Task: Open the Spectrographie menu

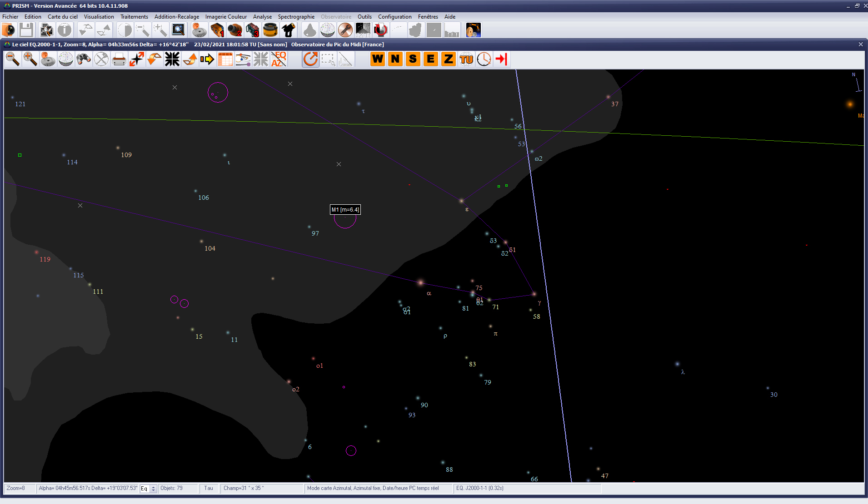Action: (x=296, y=17)
